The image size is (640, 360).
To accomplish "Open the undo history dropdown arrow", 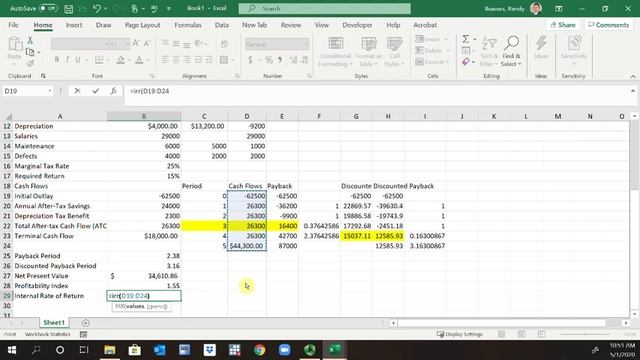I will coord(106,9).
